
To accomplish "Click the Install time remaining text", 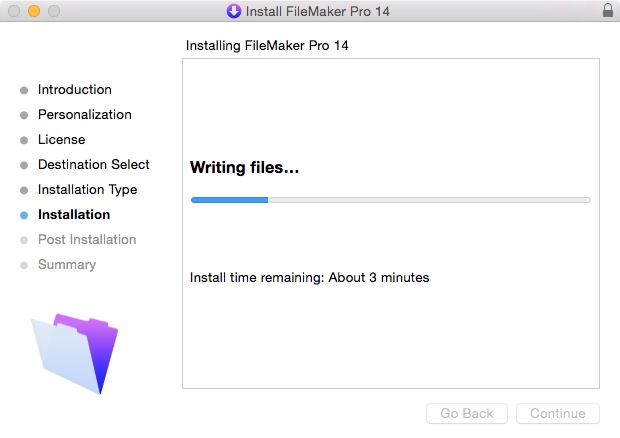I will tap(310, 278).
